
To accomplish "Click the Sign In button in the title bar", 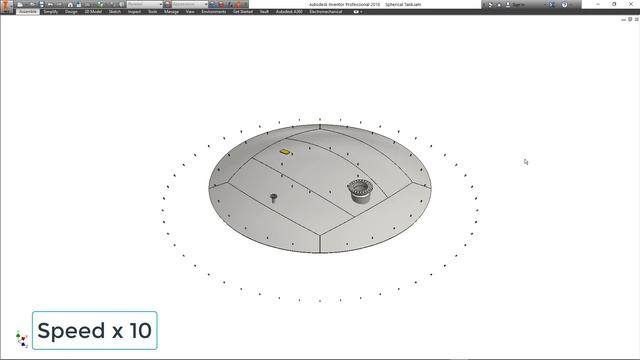I will (515, 4).
